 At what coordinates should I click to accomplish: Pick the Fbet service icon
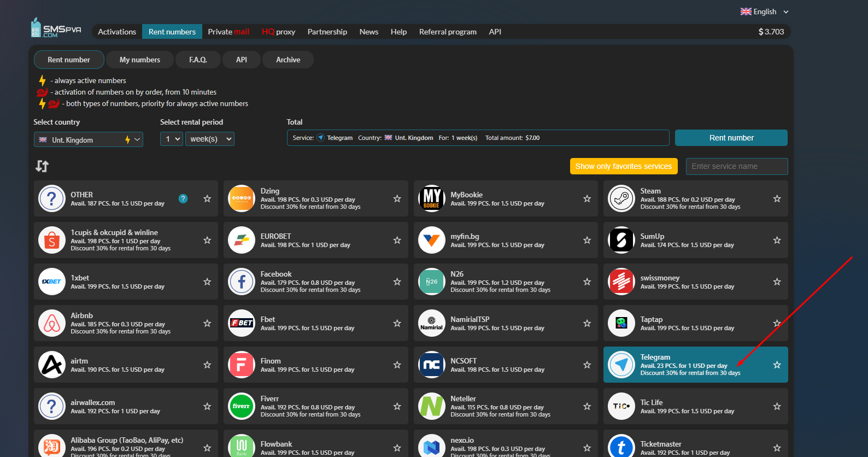(242, 323)
